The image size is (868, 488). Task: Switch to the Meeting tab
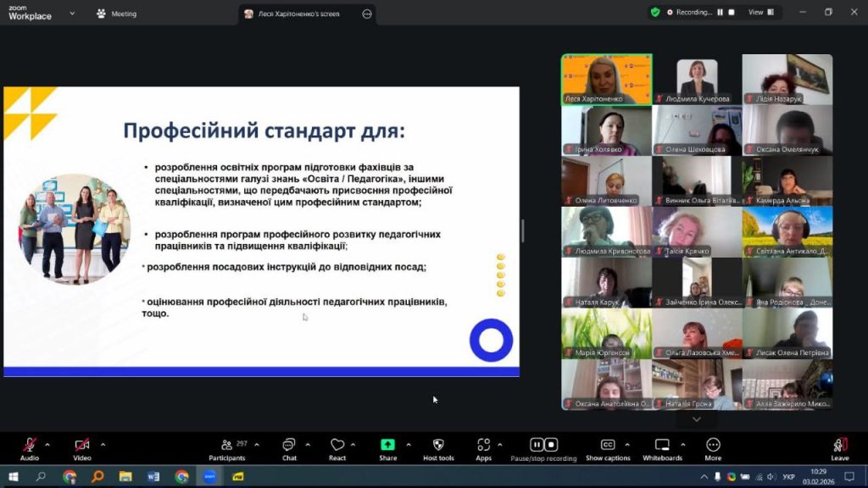click(117, 14)
